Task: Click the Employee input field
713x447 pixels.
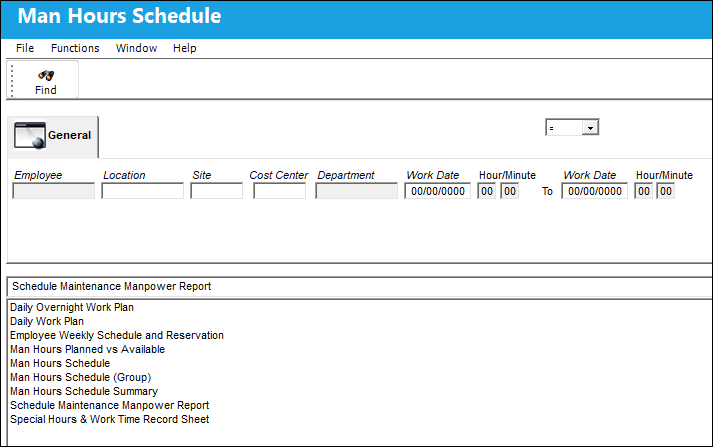Action: click(54, 191)
